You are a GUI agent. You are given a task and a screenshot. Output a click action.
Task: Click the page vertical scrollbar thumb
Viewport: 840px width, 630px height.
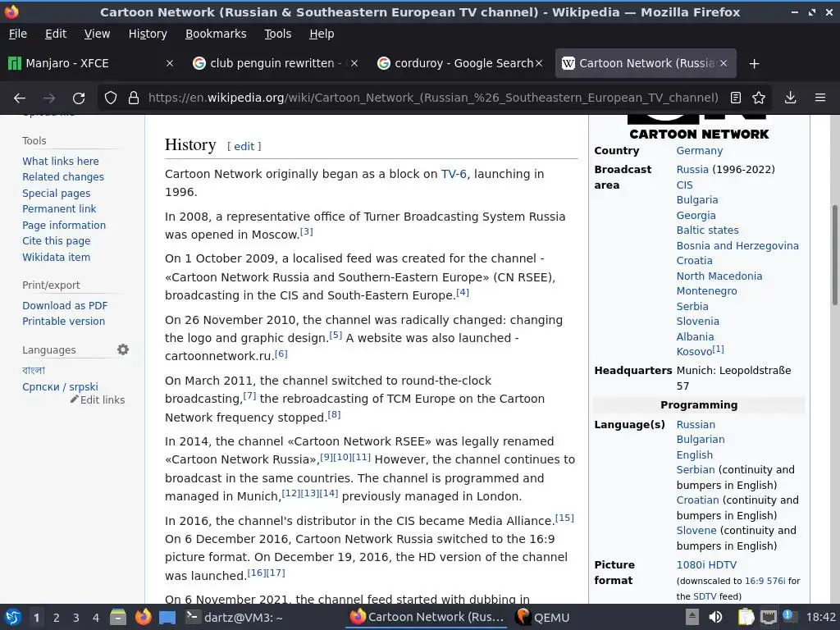834,255
